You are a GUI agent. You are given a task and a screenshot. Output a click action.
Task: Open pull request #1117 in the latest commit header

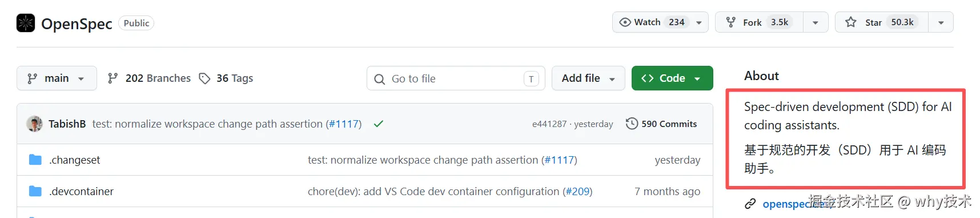343,124
